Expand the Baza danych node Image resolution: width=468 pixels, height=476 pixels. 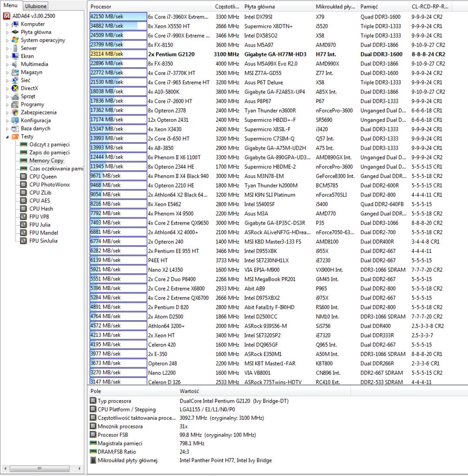click(x=7, y=129)
